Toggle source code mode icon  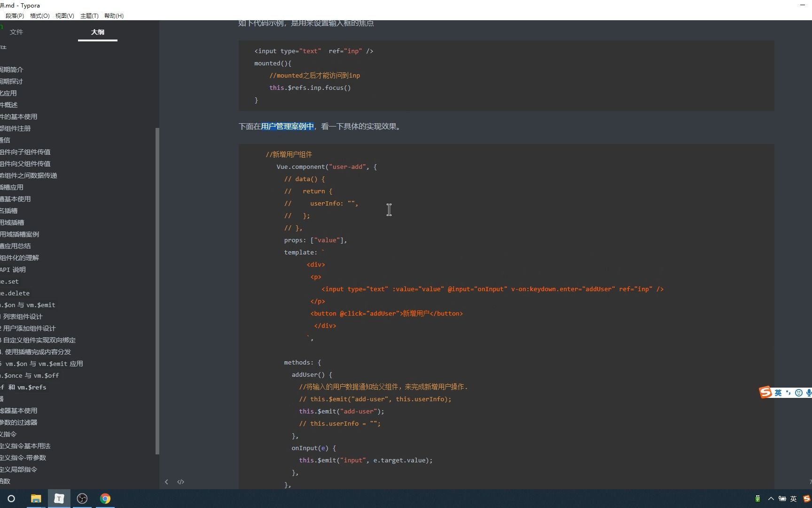tap(180, 482)
